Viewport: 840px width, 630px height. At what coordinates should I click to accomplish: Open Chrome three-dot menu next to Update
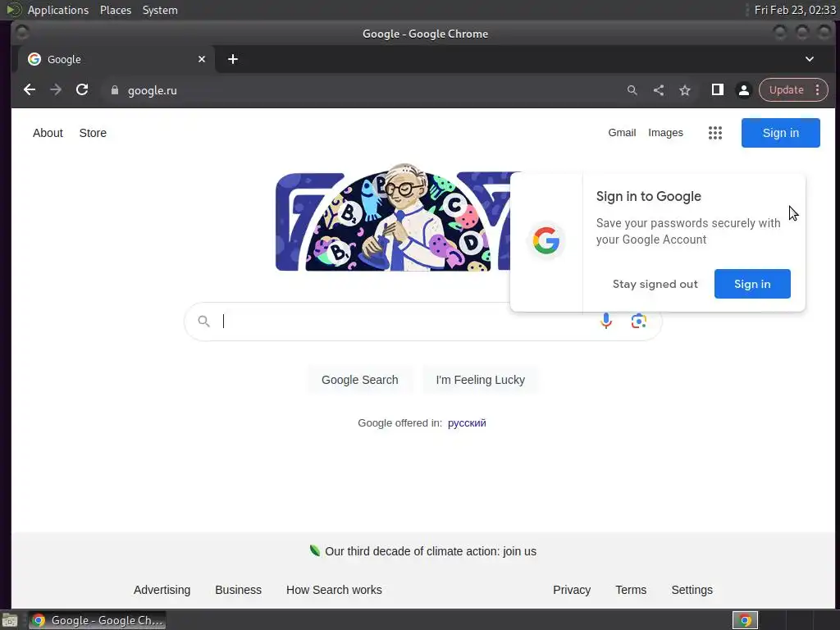pos(818,90)
